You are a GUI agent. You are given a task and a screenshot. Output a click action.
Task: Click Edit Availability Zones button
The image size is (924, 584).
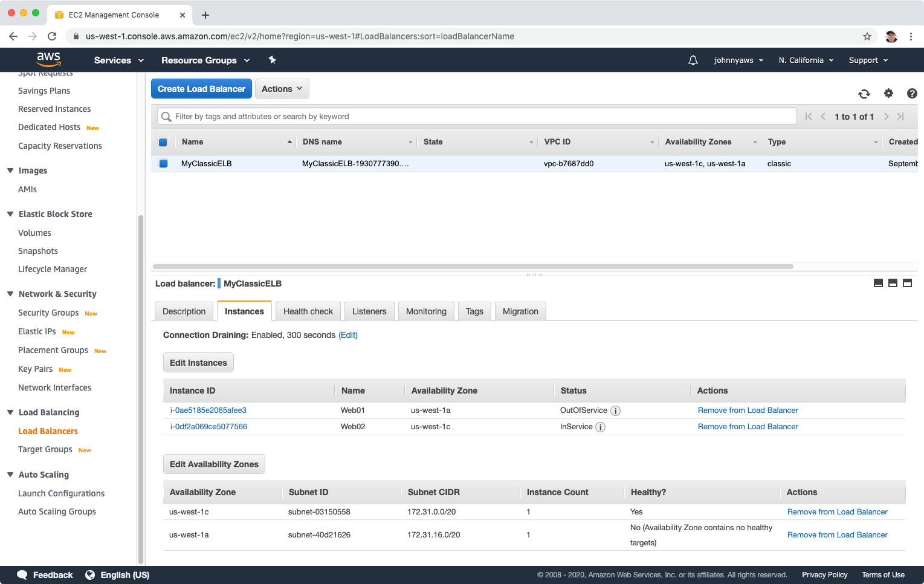[x=214, y=464]
